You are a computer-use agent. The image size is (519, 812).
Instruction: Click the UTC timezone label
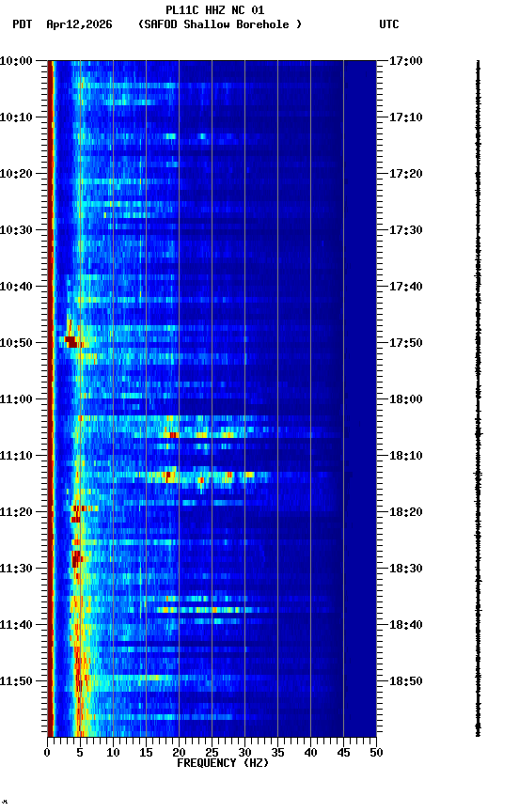click(x=389, y=24)
